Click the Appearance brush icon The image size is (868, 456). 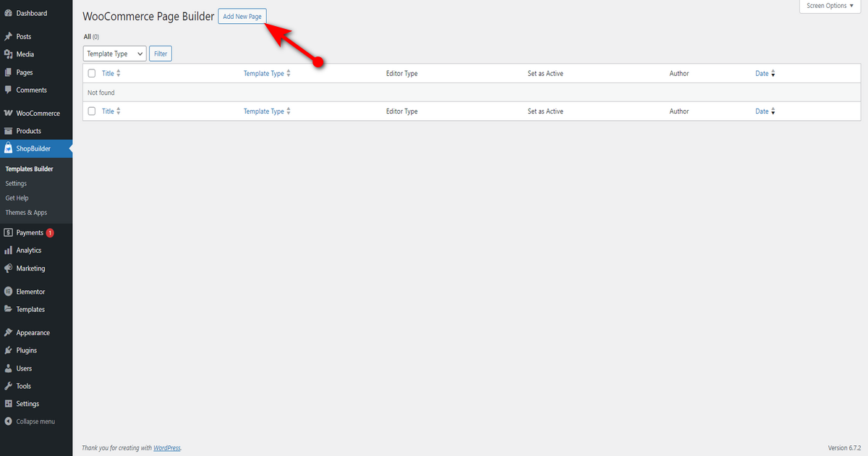[8, 333]
